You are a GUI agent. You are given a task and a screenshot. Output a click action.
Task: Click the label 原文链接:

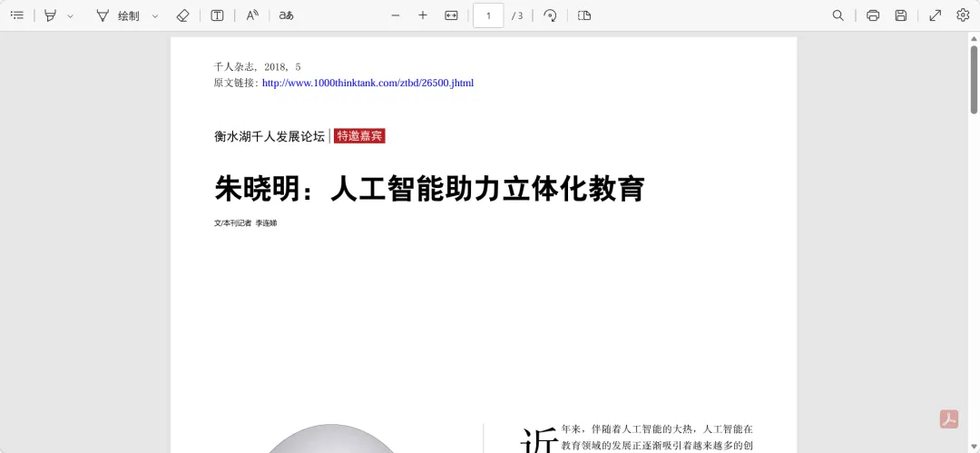pyautogui.click(x=236, y=83)
